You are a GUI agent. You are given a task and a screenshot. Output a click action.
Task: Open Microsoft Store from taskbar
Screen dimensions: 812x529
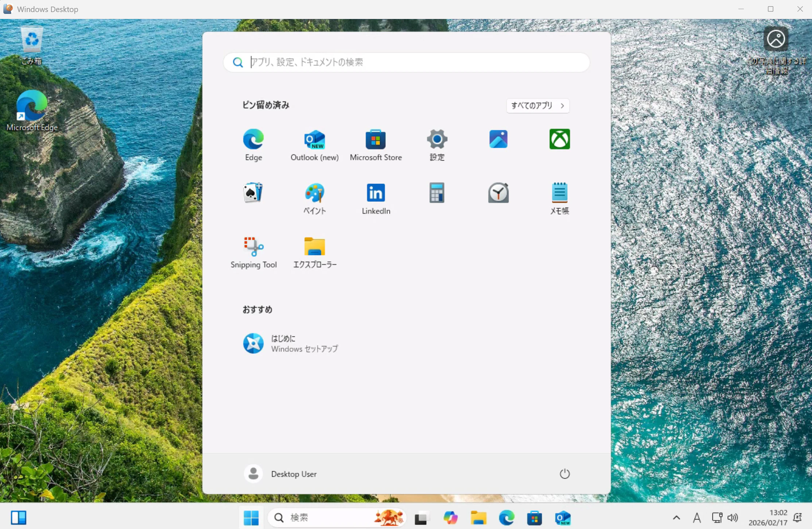coord(535,517)
